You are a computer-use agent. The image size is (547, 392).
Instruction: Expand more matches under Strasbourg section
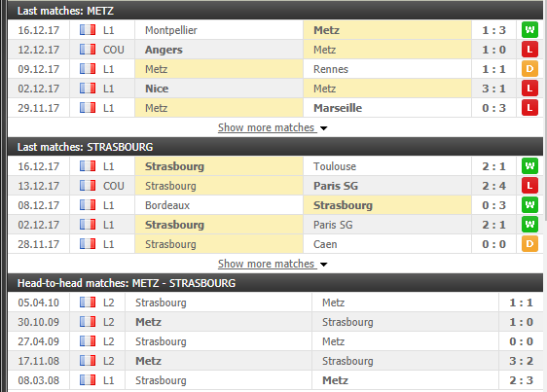point(268,264)
